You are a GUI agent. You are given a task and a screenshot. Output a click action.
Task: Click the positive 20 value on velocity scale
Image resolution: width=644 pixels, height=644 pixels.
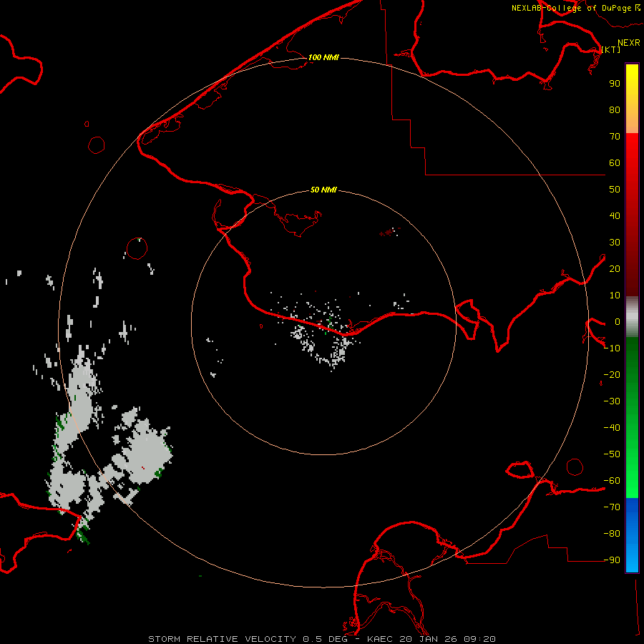[615, 268]
